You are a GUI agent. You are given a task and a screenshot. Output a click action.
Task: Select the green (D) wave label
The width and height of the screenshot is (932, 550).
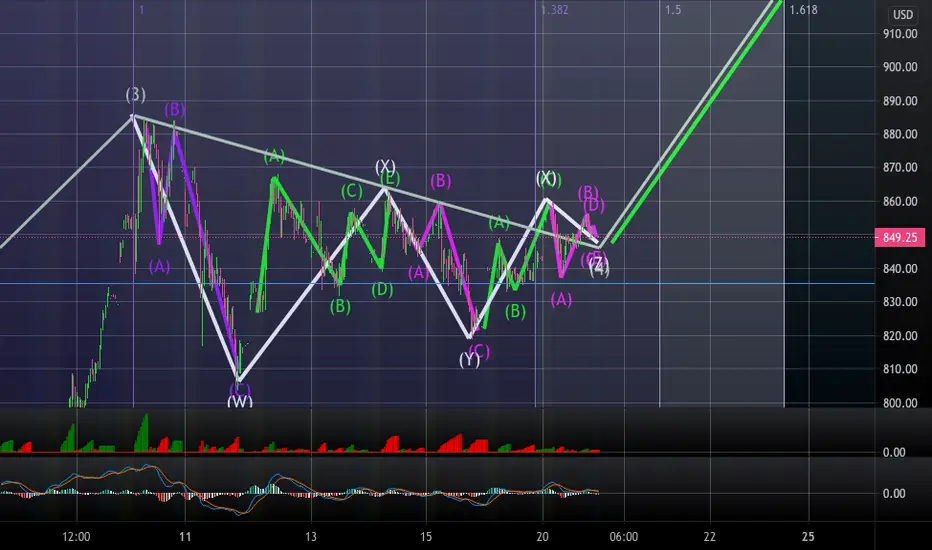tap(382, 290)
